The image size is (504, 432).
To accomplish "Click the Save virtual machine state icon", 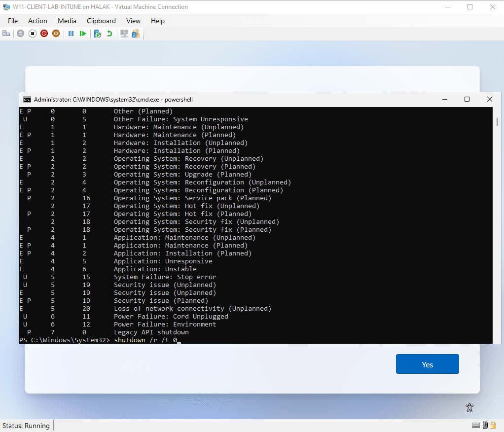I will (56, 33).
